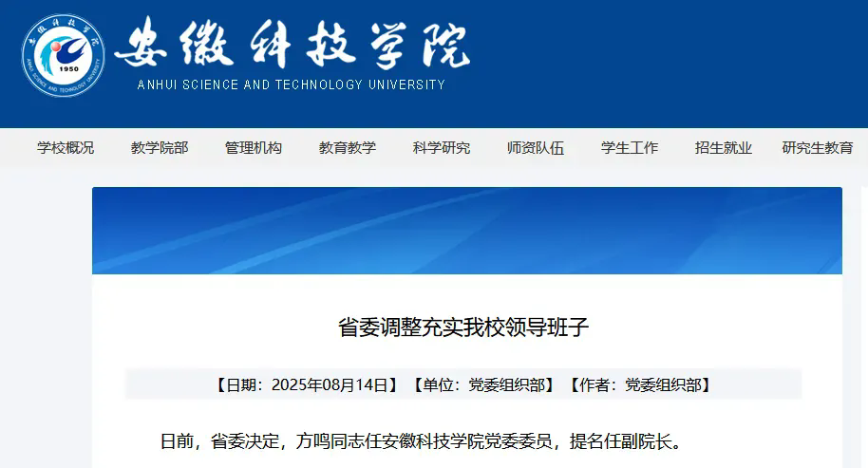Click the word 日前 starting the paragraph
The height and width of the screenshot is (468, 868).
coord(177,441)
